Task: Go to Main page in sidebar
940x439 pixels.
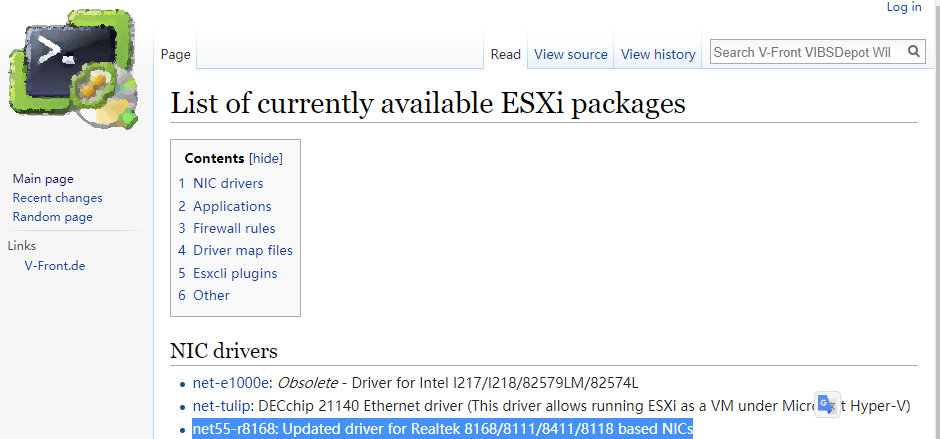Action: [43, 179]
